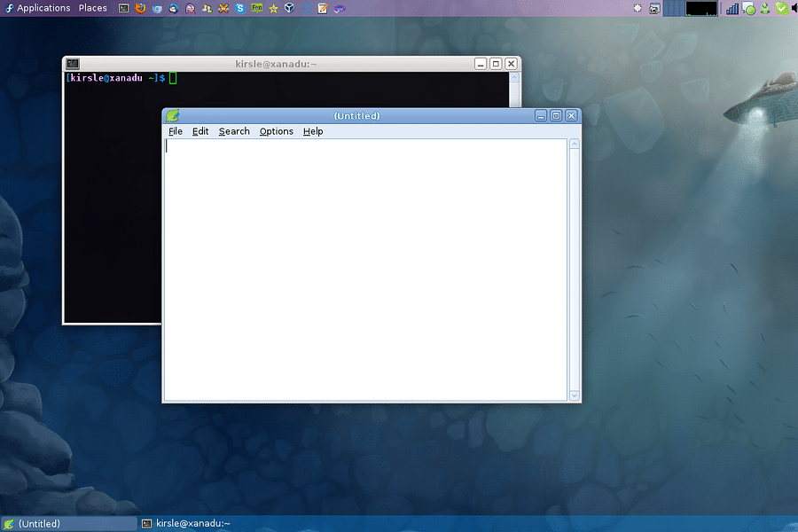The width and height of the screenshot is (798, 532).
Task: Click the editor scrollbar down arrow
Action: tap(574, 395)
